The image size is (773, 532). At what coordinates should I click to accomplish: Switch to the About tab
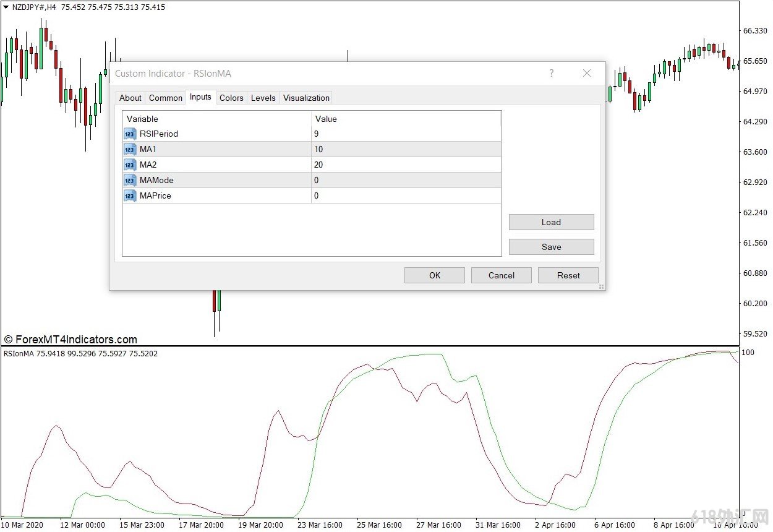(130, 98)
